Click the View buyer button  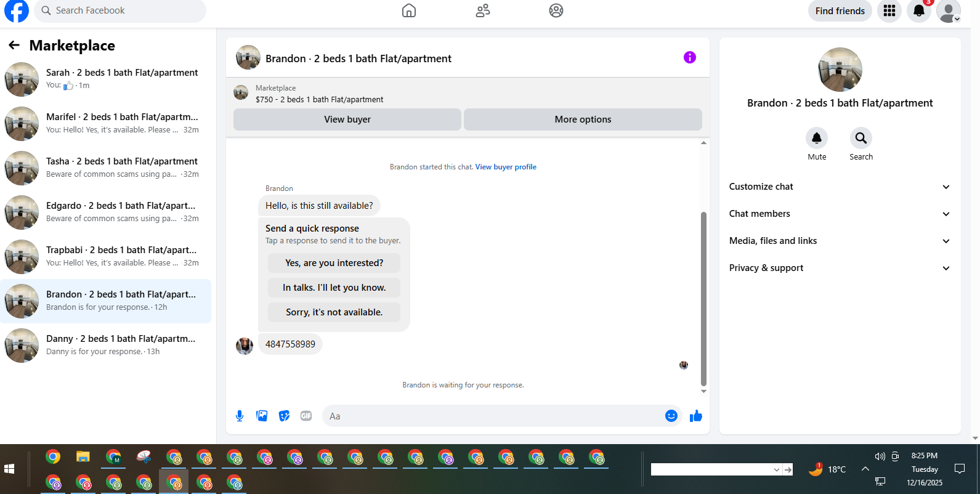(x=347, y=119)
